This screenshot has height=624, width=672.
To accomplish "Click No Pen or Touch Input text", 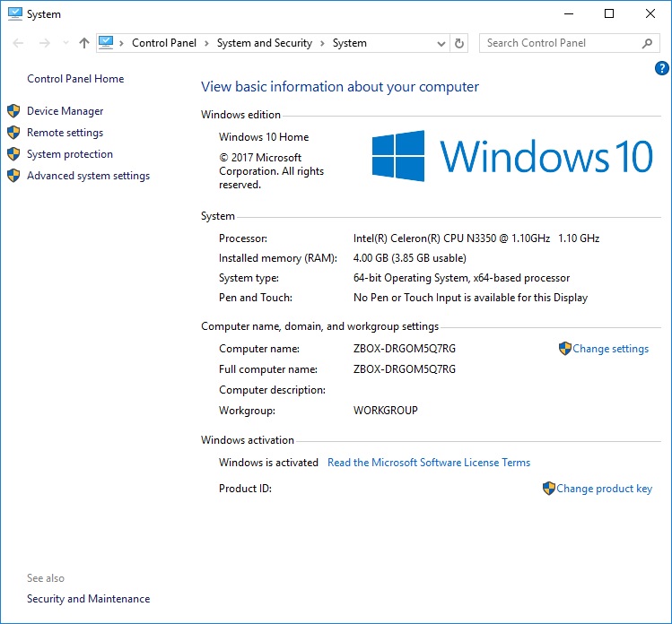I will (470, 298).
